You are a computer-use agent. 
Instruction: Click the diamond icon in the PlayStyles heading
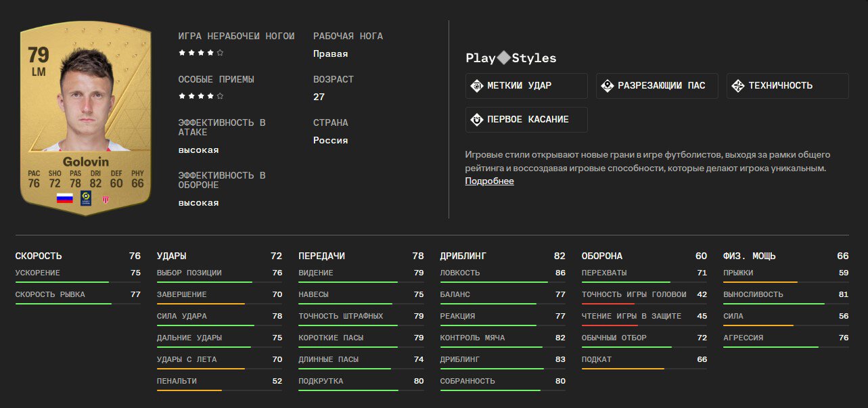point(504,58)
